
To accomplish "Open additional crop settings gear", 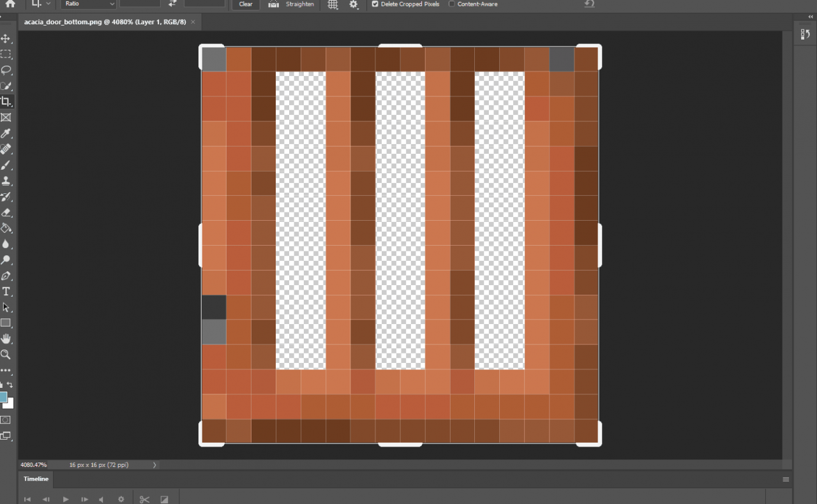I will (x=354, y=4).
